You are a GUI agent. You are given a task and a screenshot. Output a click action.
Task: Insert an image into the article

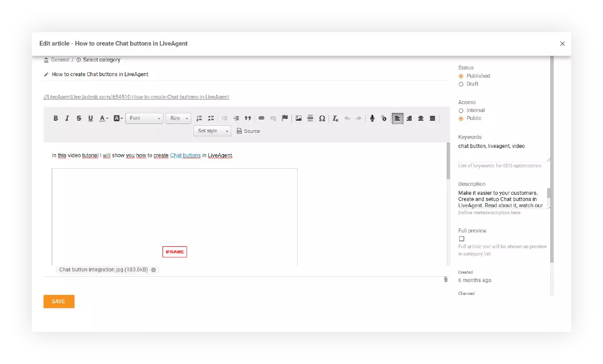298,118
